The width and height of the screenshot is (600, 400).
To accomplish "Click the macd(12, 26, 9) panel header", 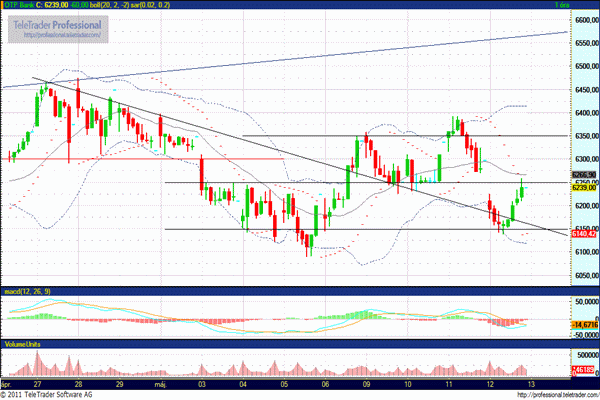I will 27,291.
